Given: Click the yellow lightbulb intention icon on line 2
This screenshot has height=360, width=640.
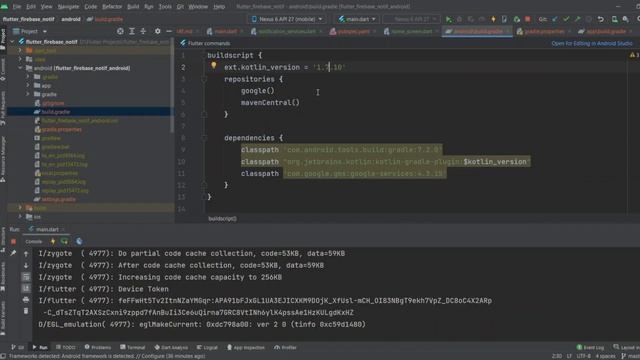Looking at the screenshot, I should click(213, 65).
